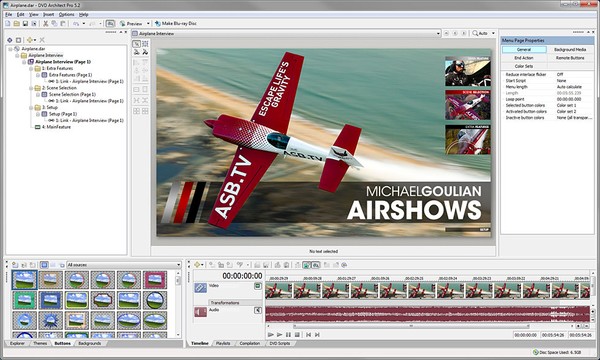Image resolution: width=600 pixels, height=360 pixels.
Task: Collapse the Airplane.dar root node
Action: click(10, 49)
